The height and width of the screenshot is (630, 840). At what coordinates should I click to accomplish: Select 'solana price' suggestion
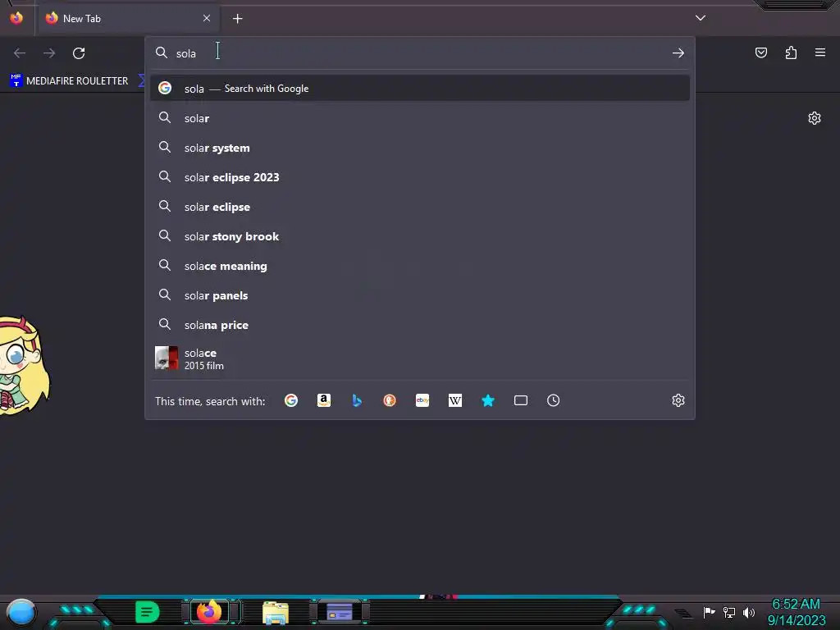pyautogui.click(x=420, y=324)
